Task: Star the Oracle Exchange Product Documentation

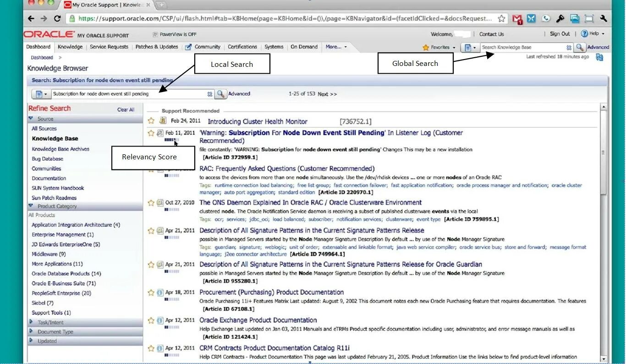Action: click(151, 320)
